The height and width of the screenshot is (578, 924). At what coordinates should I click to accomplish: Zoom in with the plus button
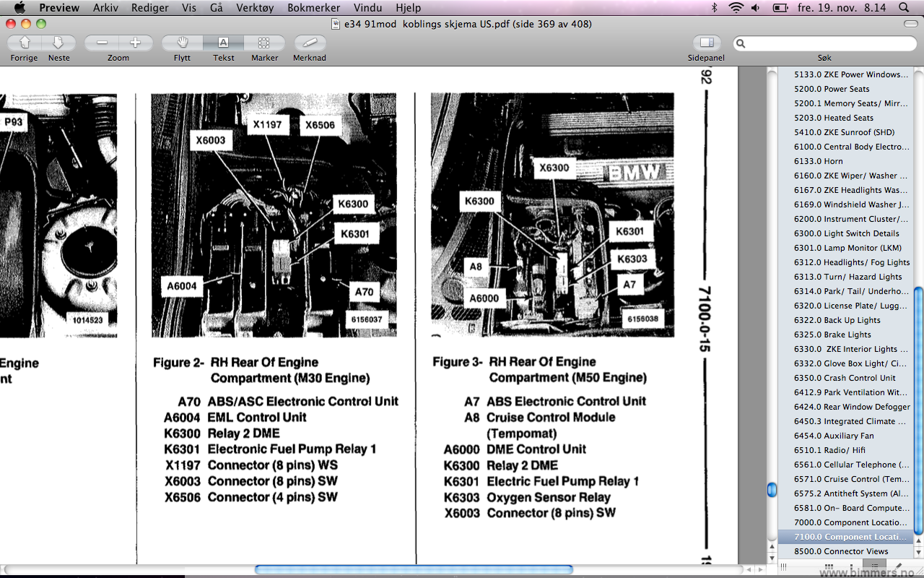click(x=135, y=43)
